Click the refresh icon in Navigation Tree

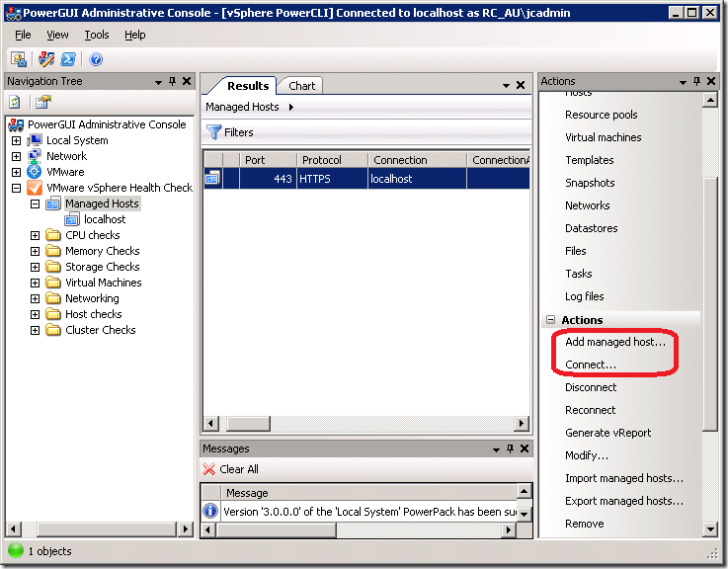coord(16,102)
